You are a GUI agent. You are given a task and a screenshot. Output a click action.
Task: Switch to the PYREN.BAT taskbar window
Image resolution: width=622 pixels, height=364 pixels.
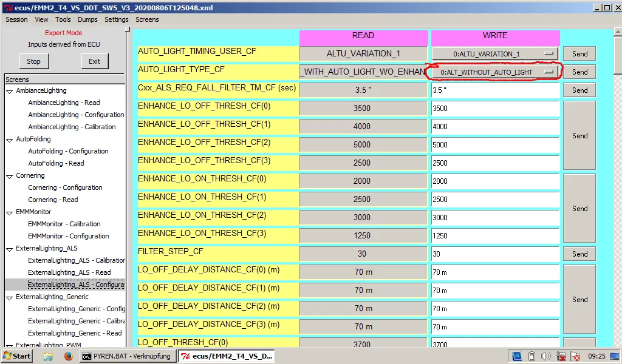(x=127, y=356)
